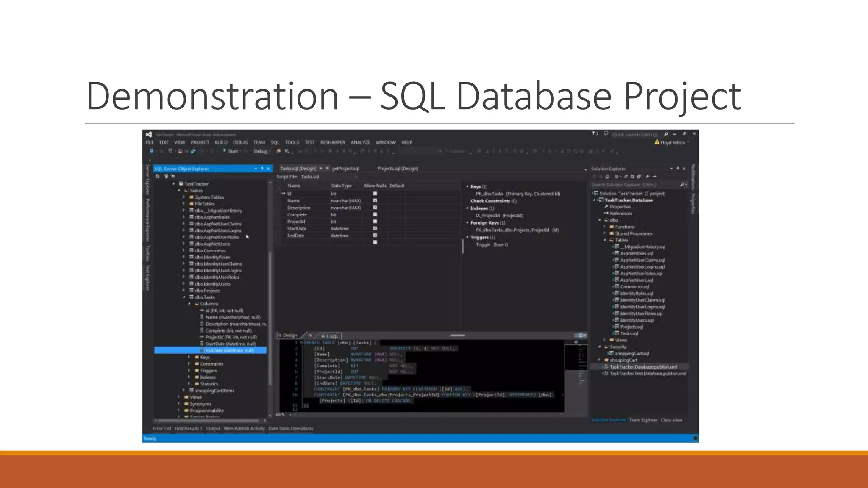Click the Tasks.sql file icon in Solution Explorer
The width and height of the screenshot is (868, 488).
pyautogui.click(x=617, y=333)
